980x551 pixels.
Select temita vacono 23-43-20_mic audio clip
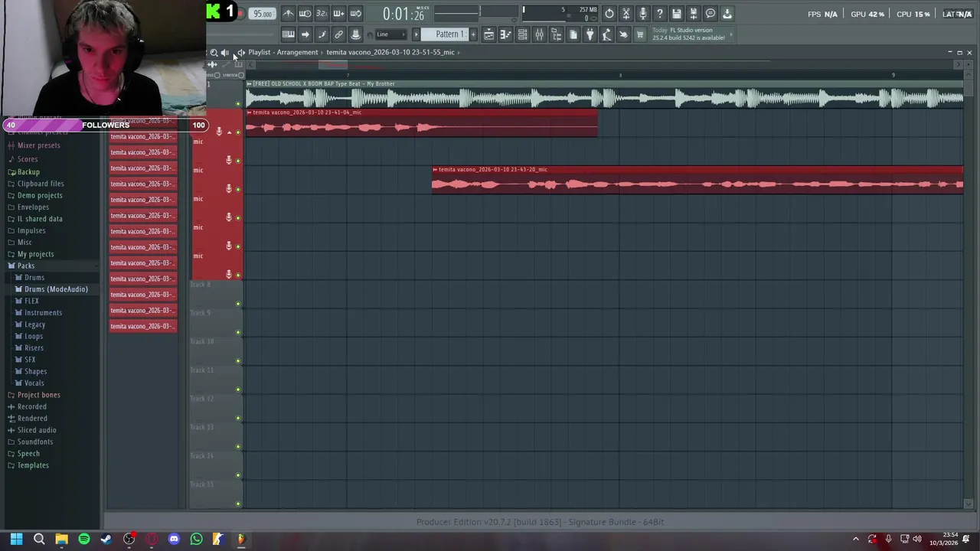pos(697,180)
